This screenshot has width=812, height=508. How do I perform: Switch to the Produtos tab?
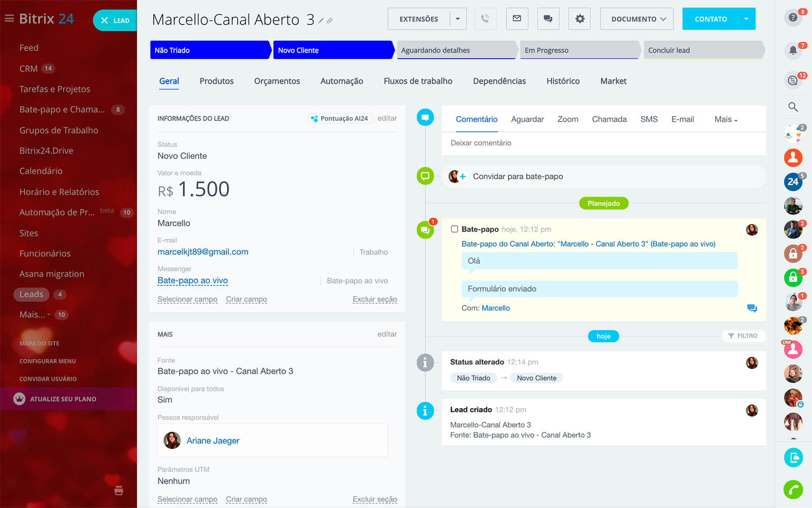pyautogui.click(x=217, y=81)
